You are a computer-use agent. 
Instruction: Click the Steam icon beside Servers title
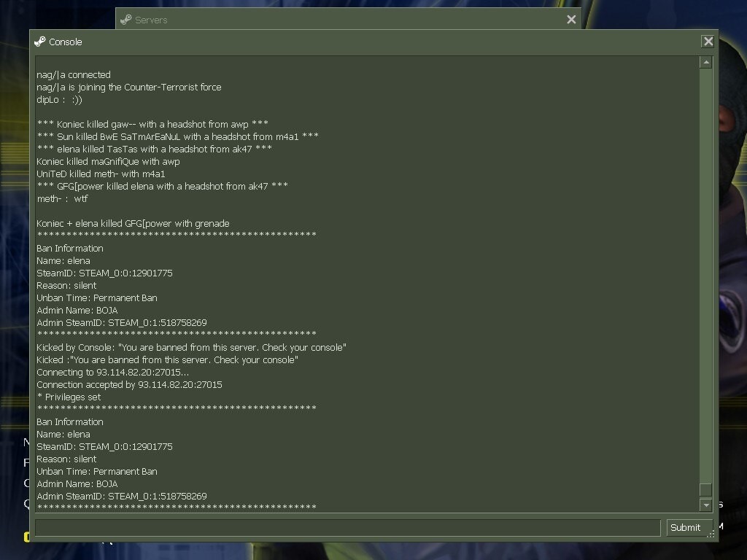[125, 20]
